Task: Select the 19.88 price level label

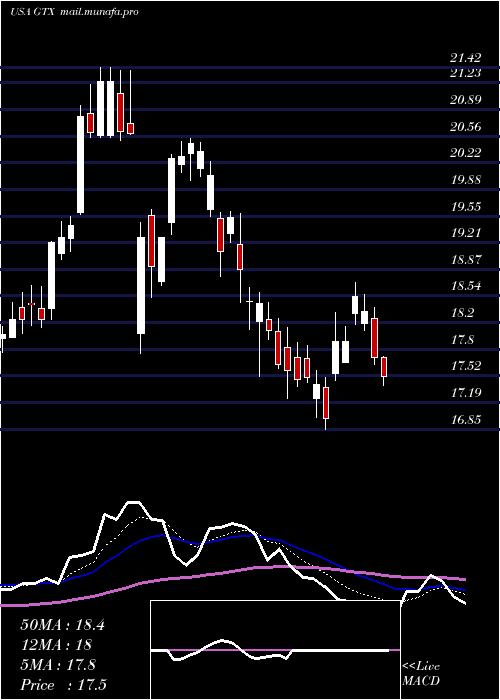Action: point(466,180)
